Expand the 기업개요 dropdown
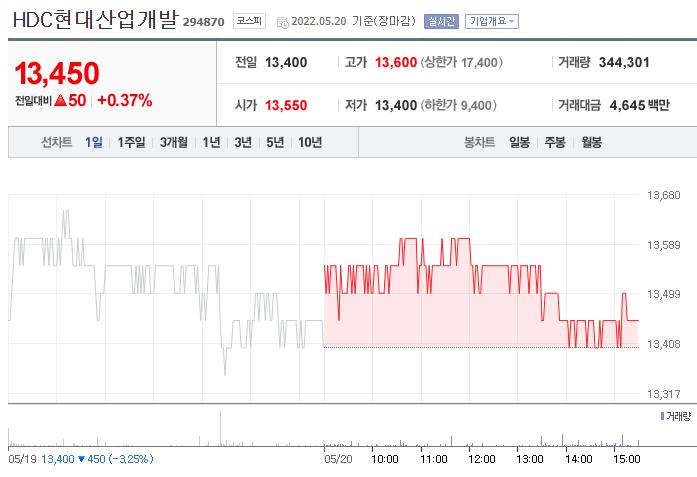697x477 pixels. (492, 21)
